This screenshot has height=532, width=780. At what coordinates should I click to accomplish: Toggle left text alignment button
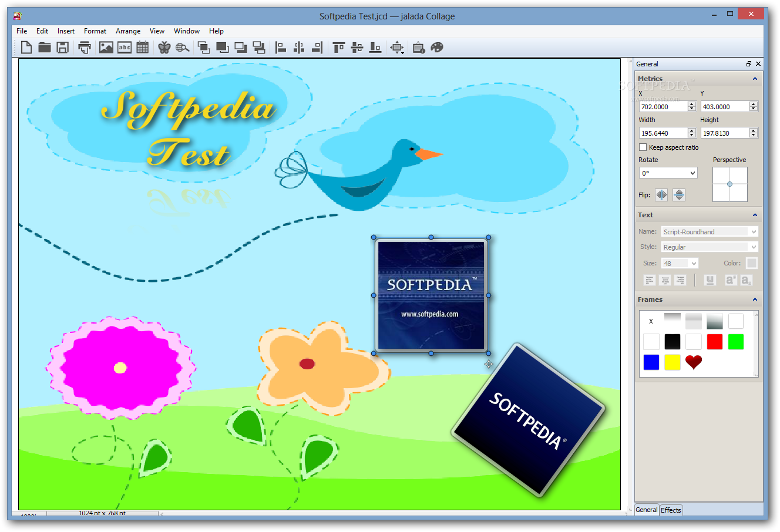tap(650, 280)
